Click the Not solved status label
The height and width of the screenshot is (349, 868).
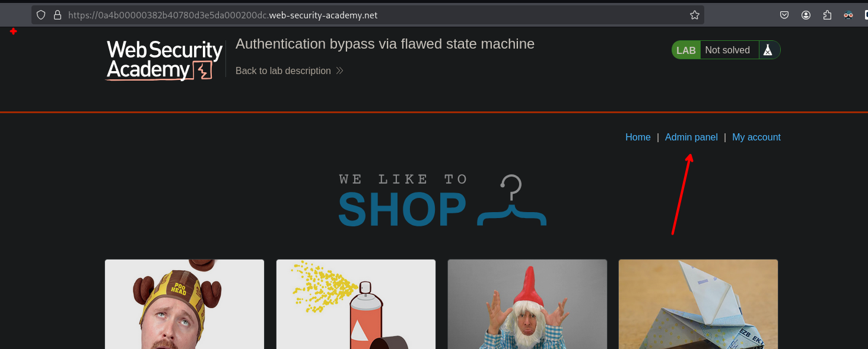727,50
